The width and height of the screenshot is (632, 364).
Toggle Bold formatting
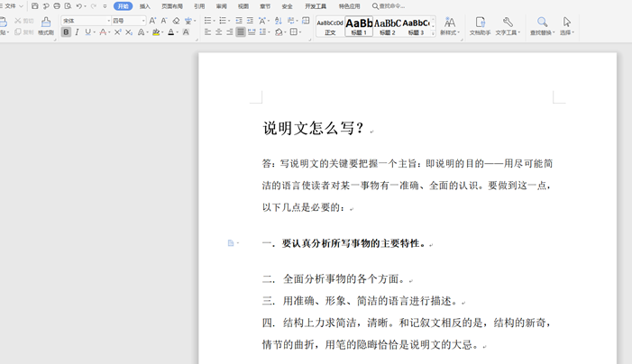point(66,32)
